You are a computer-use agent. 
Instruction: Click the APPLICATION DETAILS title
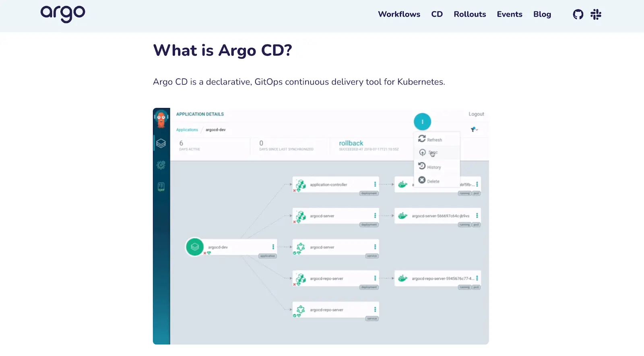click(200, 114)
